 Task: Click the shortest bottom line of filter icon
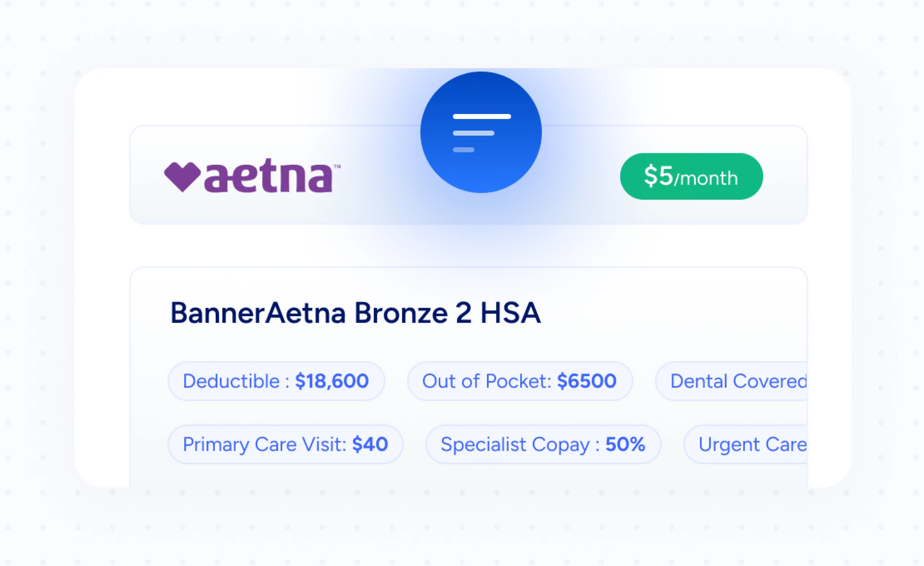coord(463,150)
